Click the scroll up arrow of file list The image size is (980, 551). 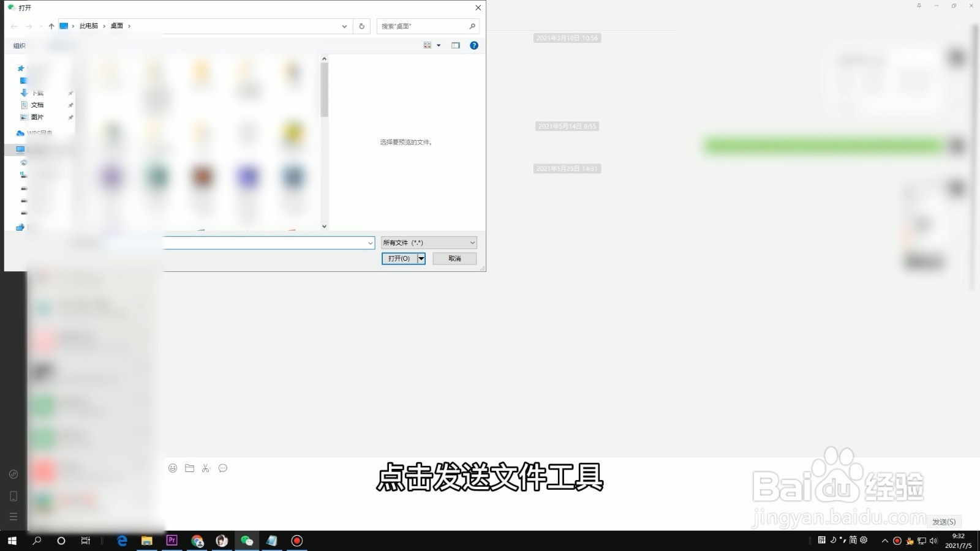click(x=325, y=59)
